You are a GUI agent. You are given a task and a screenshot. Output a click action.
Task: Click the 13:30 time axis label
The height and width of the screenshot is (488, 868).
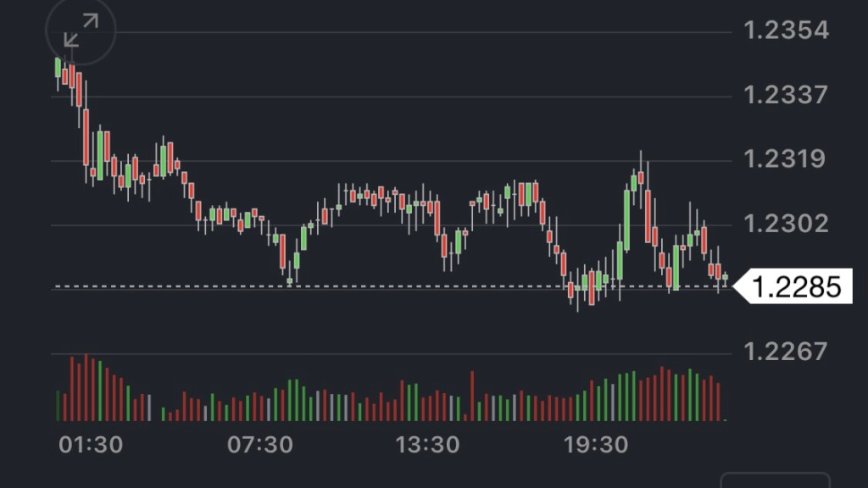point(428,444)
